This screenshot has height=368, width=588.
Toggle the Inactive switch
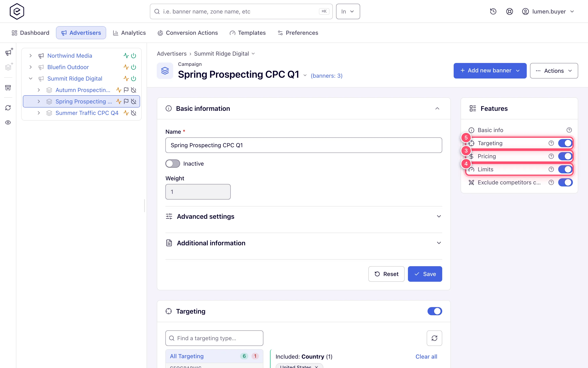click(x=173, y=164)
